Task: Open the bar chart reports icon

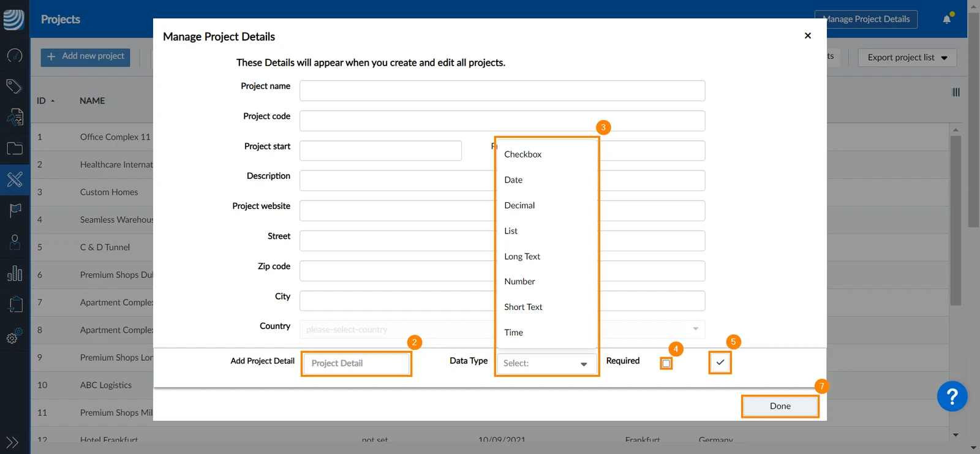Action: [x=15, y=273]
